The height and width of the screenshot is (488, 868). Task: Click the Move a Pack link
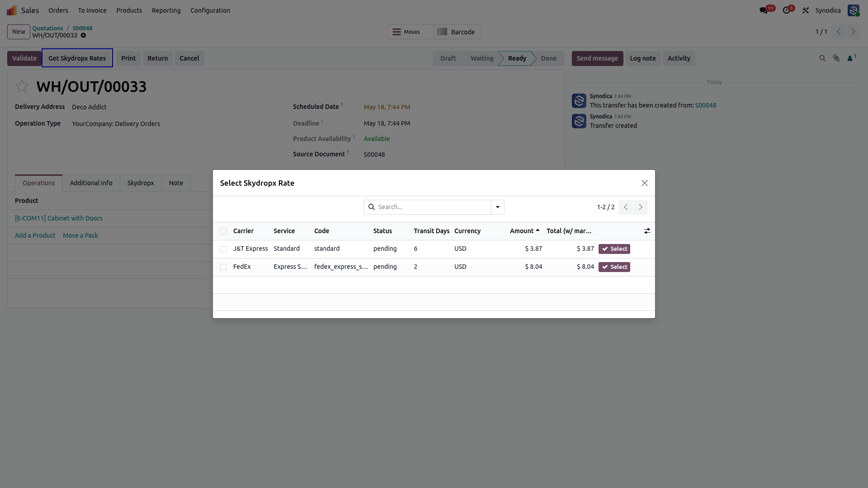coord(80,235)
